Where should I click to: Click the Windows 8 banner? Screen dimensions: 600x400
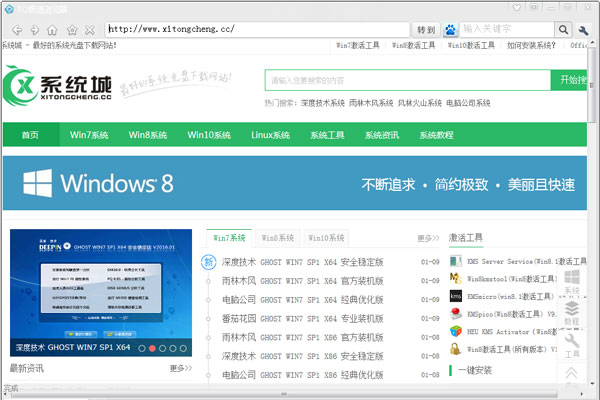tap(295, 183)
